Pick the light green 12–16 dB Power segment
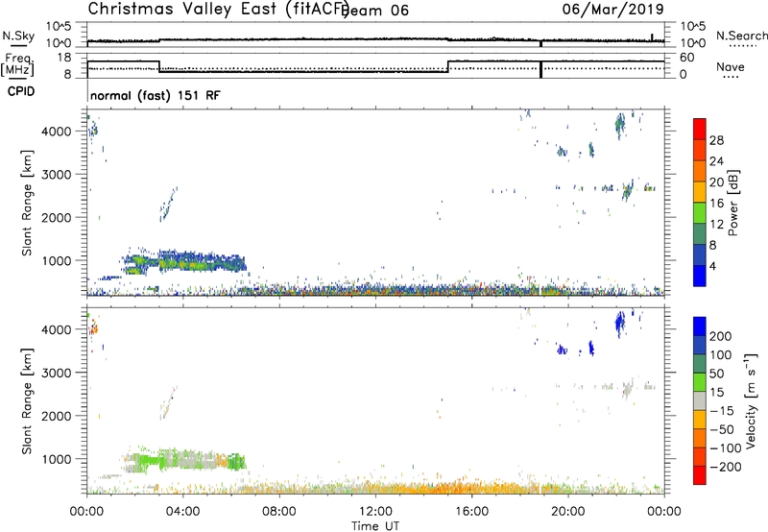The height and width of the screenshot is (532, 768). pyautogui.click(x=700, y=212)
